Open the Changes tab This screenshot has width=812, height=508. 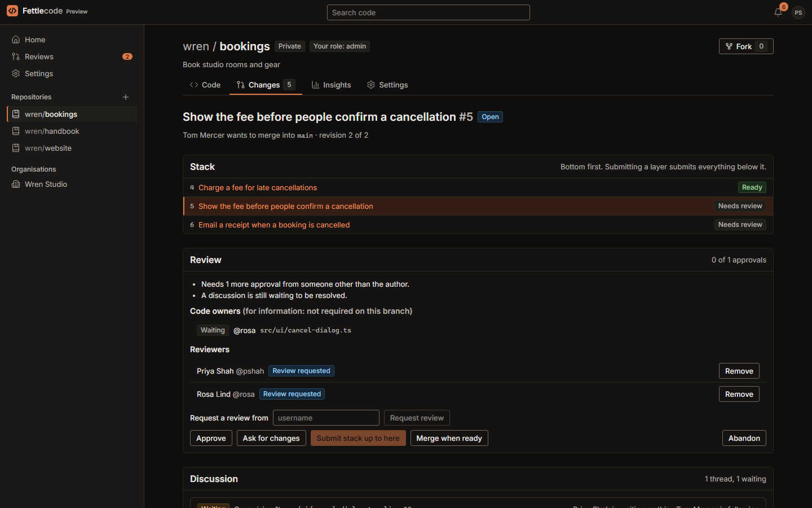click(266, 85)
